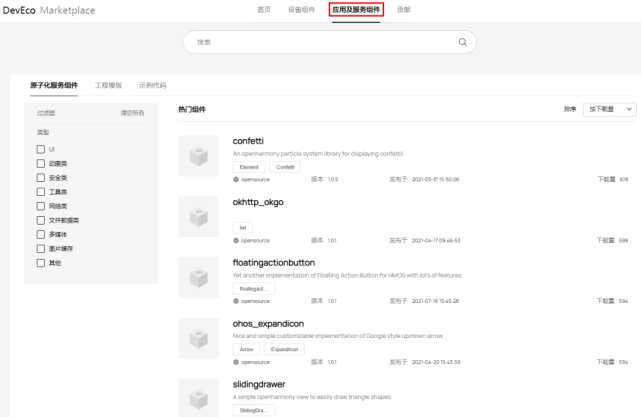
Task: Click the ExpandIcon tag button
Action: pyautogui.click(x=284, y=350)
